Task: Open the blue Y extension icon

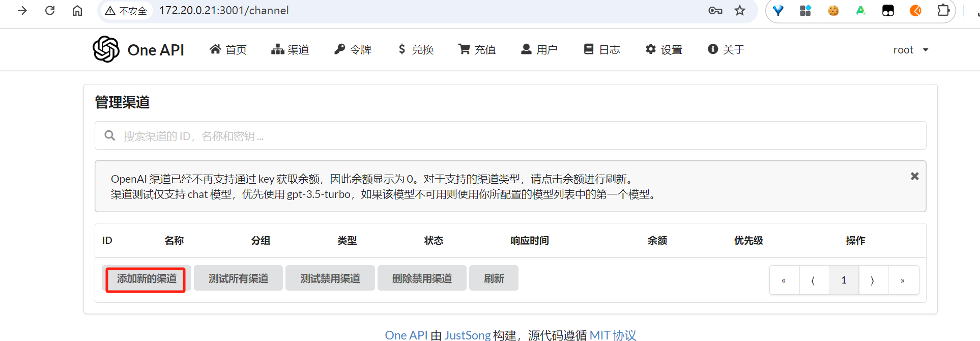Action: (x=779, y=10)
